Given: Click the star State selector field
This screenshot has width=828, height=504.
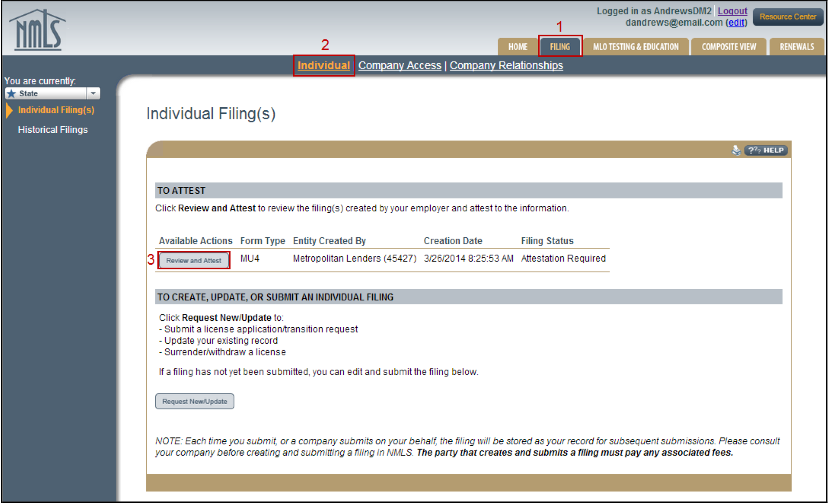Looking at the screenshot, I should 52,93.
